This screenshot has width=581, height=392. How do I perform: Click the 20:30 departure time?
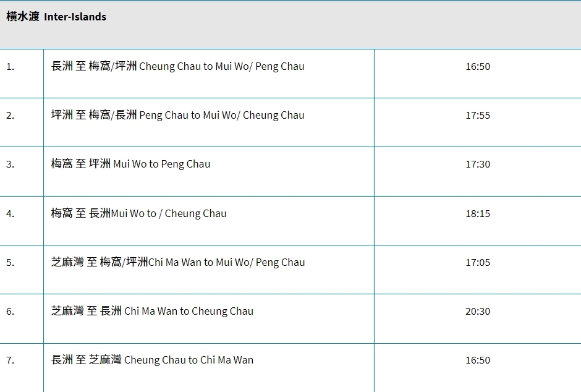point(477,312)
